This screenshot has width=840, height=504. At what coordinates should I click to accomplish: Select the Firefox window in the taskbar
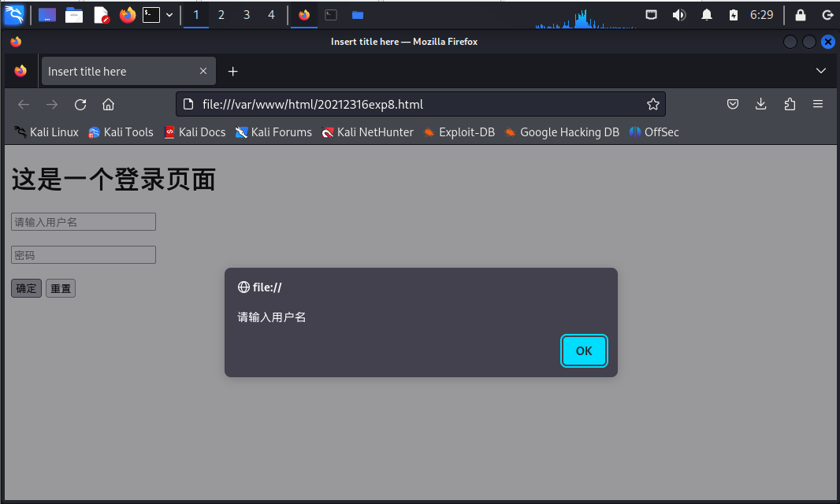click(303, 15)
